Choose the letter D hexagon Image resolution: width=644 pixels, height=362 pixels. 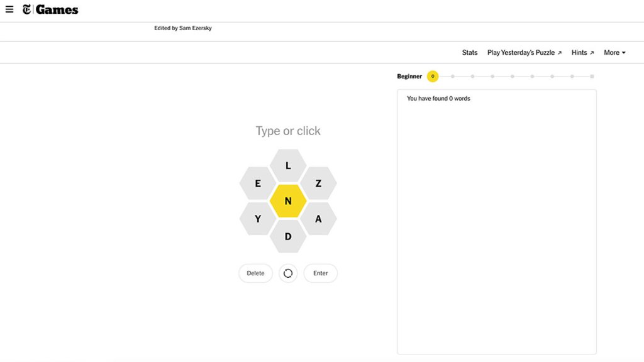tap(288, 236)
